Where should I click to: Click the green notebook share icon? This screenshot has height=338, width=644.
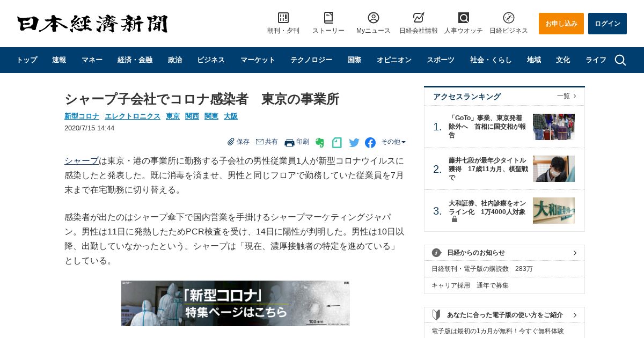pos(337,143)
